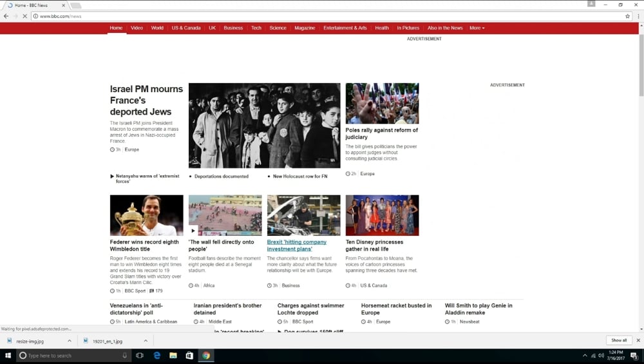This screenshot has width=644, height=364.
Task: Click the microphone icon in search box
Action: tap(124, 356)
